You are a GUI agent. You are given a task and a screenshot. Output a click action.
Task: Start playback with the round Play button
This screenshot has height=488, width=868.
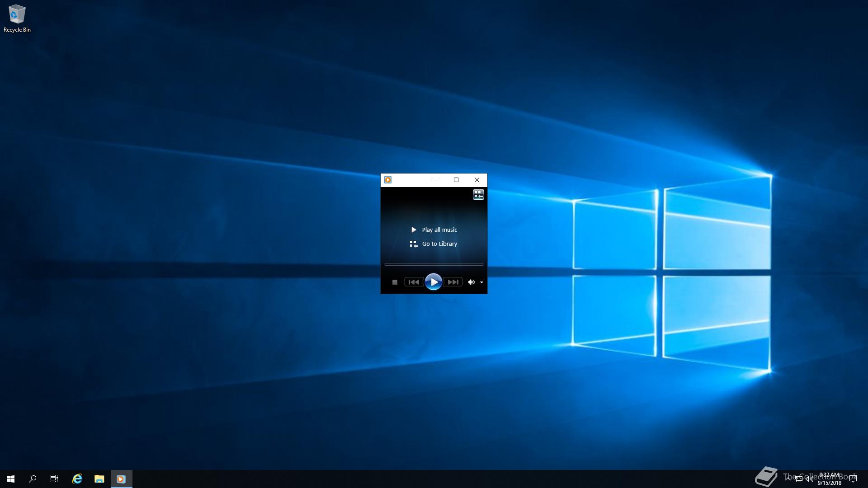pos(434,282)
